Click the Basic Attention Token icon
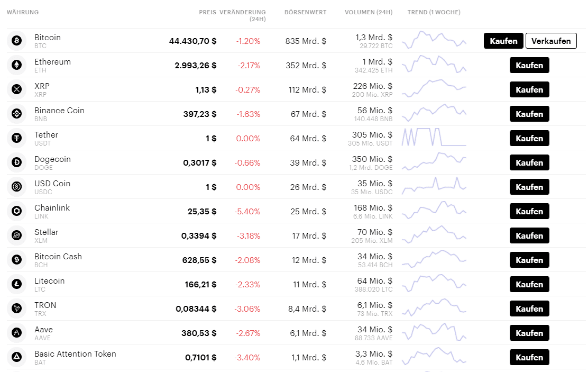588x372 pixels. pos(16,357)
